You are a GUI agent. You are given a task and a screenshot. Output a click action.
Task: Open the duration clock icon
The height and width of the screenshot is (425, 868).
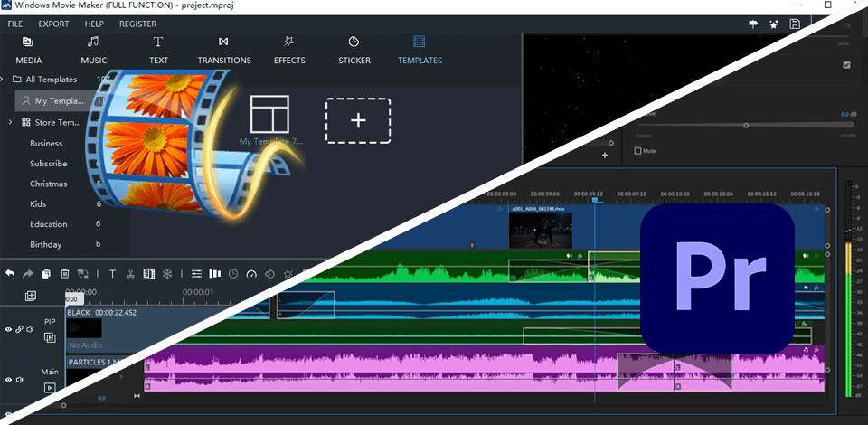pyautogui.click(x=233, y=273)
